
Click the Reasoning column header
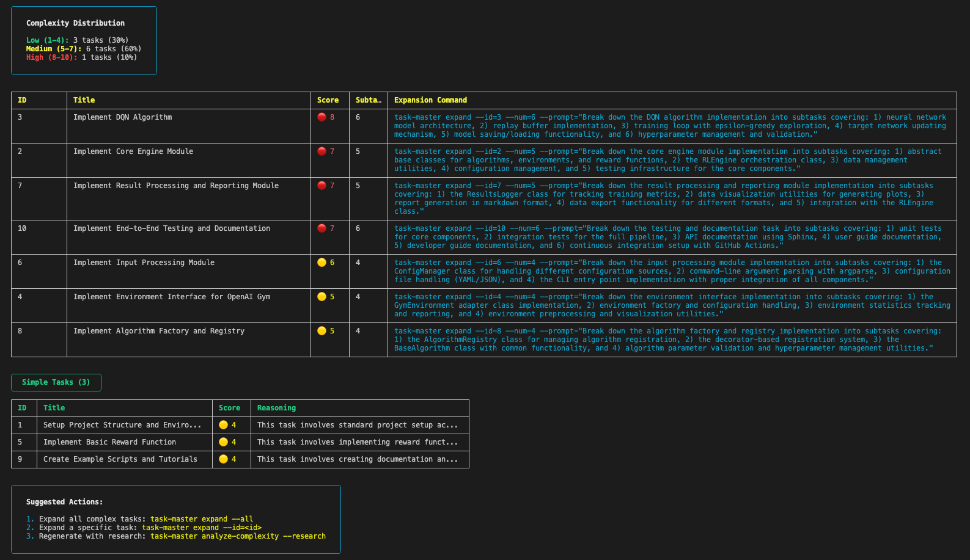point(276,408)
